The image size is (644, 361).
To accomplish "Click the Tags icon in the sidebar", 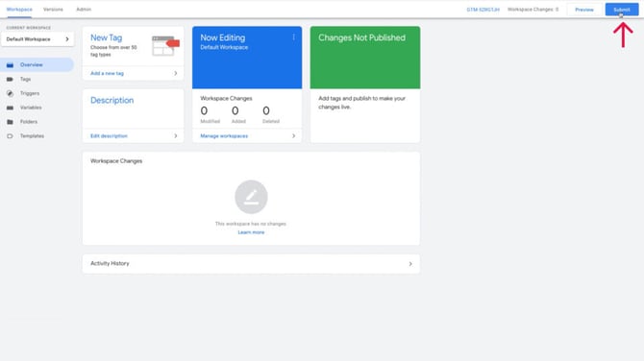I will point(10,79).
